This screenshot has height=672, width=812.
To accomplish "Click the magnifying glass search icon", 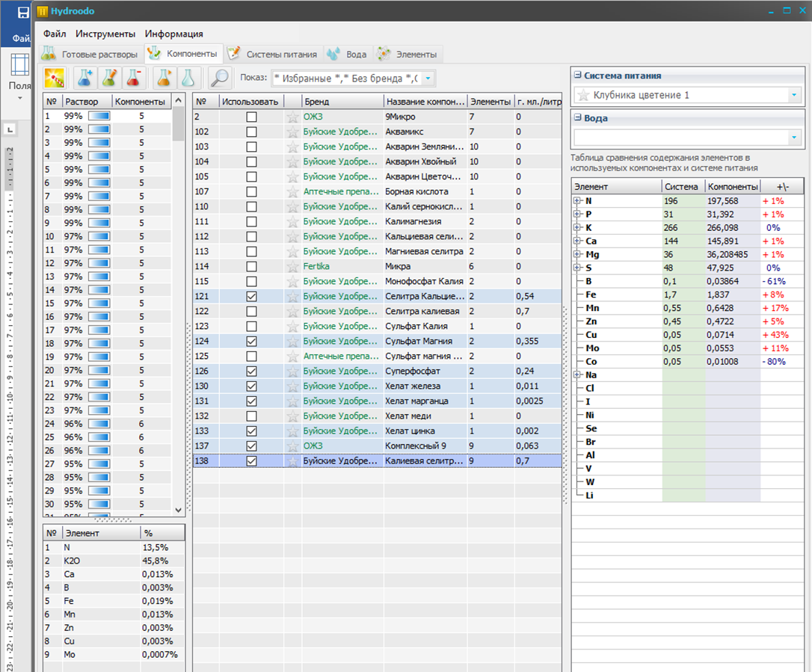I will coord(219,78).
